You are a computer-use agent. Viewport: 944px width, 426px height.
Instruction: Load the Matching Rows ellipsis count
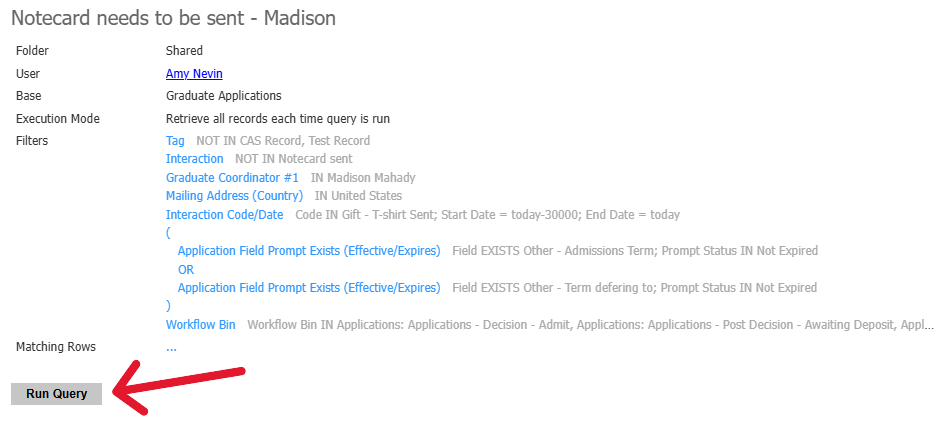click(x=171, y=347)
